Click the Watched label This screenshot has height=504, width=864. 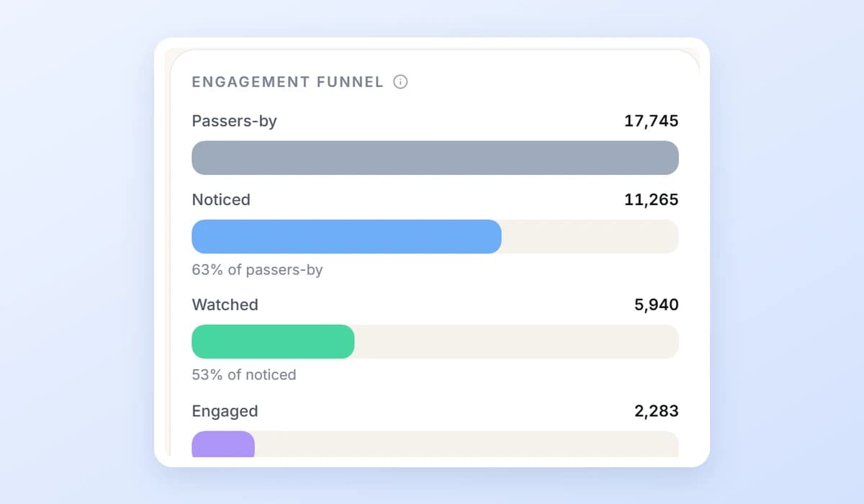225,305
